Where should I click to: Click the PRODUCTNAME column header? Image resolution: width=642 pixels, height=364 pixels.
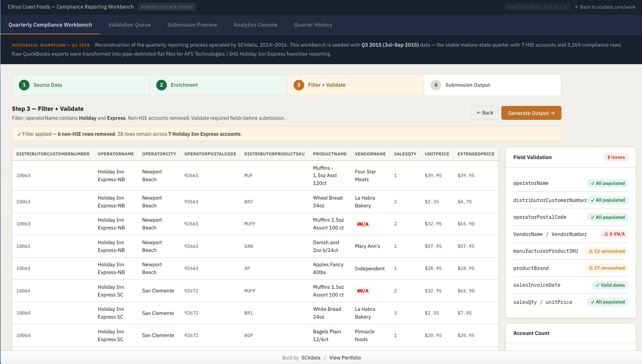point(330,154)
